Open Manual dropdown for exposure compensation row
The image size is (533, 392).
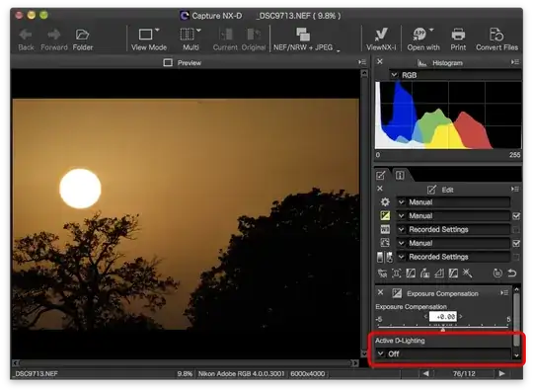(453, 216)
